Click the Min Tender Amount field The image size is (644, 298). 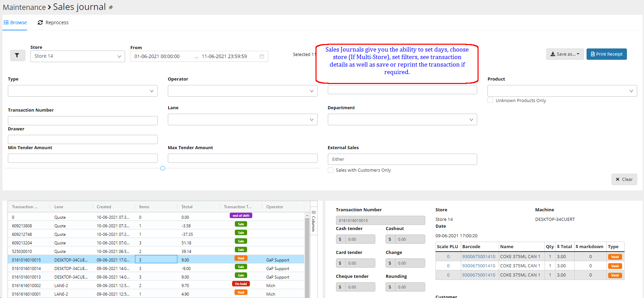83,158
